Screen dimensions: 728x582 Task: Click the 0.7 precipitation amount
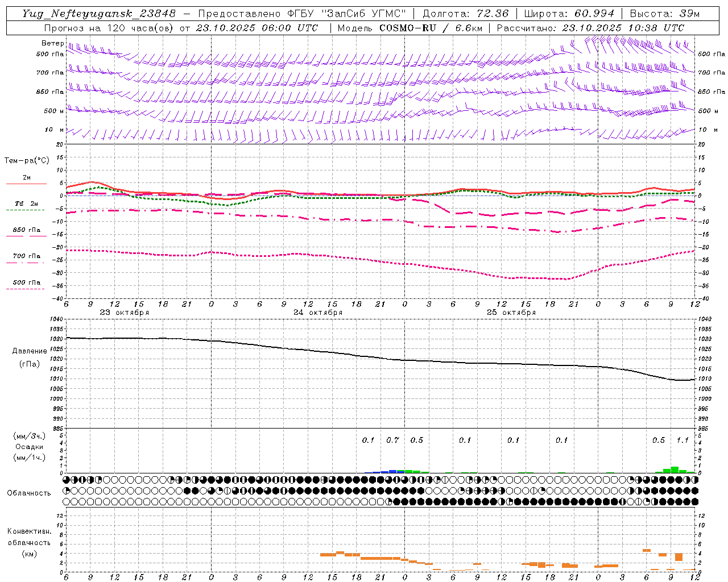pos(392,440)
